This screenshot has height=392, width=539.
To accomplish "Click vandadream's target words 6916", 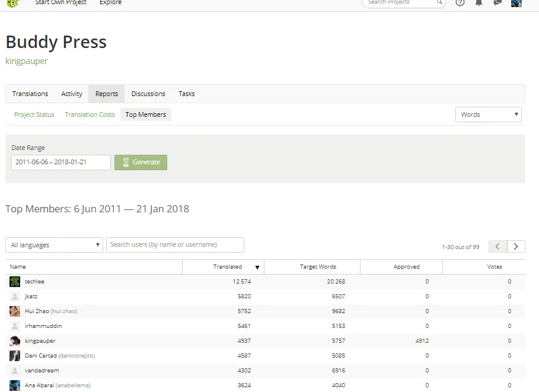I will tap(339, 370).
